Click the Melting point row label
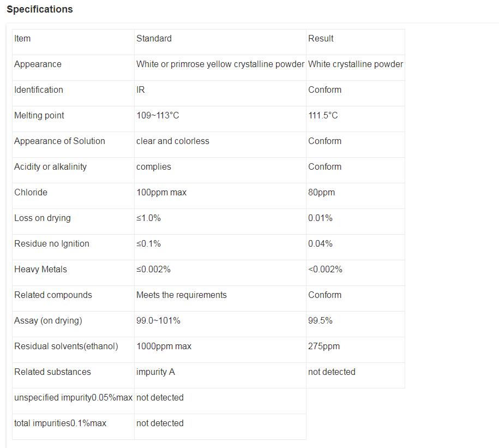 point(39,115)
